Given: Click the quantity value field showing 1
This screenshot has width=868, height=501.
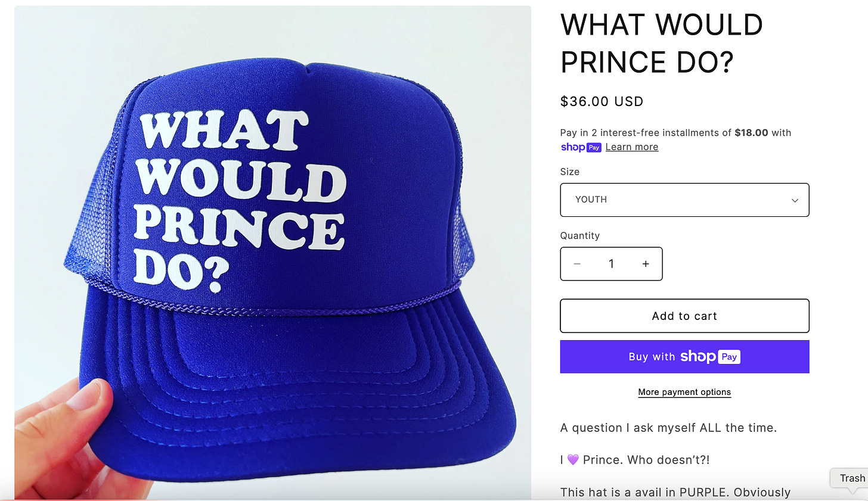Looking at the screenshot, I should [x=611, y=263].
